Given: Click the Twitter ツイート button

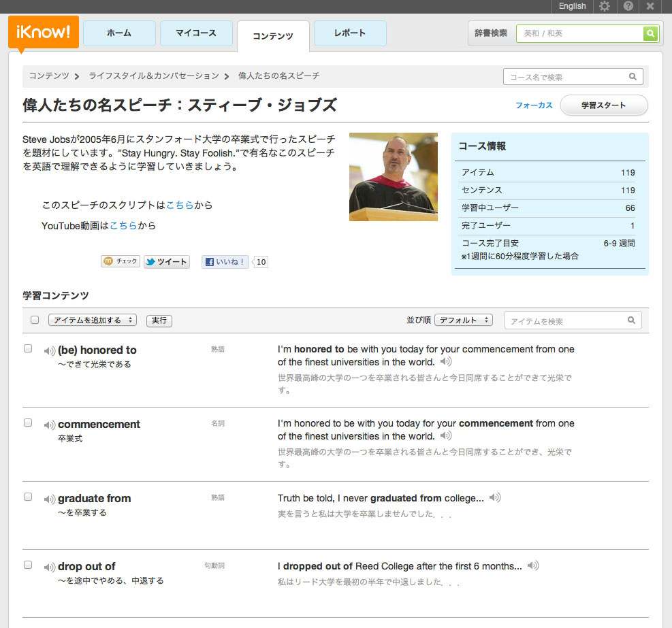Looking at the screenshot, I should (x=167, y=262).
